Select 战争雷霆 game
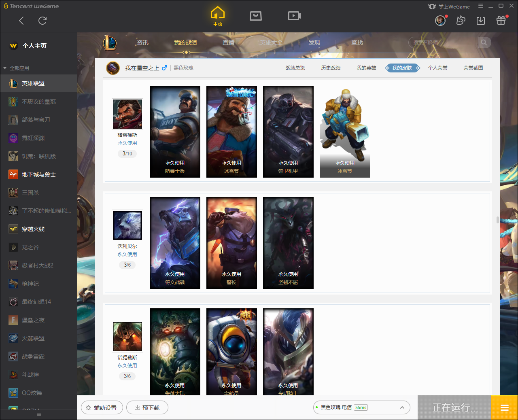This screenshot has height=420, width=518. tap(38, 356)
